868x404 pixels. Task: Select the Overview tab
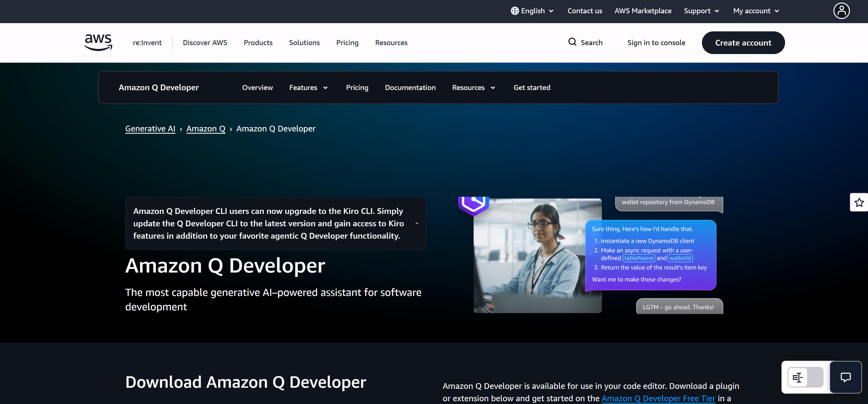point(257,87)
